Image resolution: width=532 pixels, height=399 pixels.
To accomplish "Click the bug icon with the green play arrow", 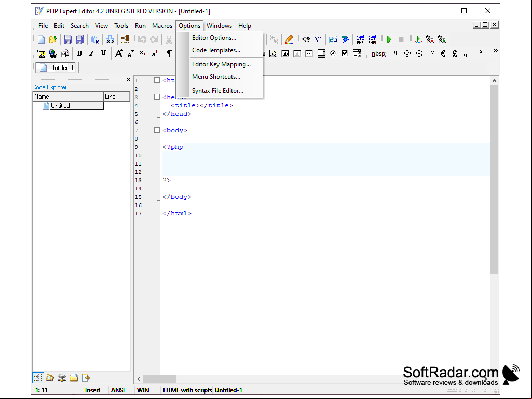I will pos(442,40).
